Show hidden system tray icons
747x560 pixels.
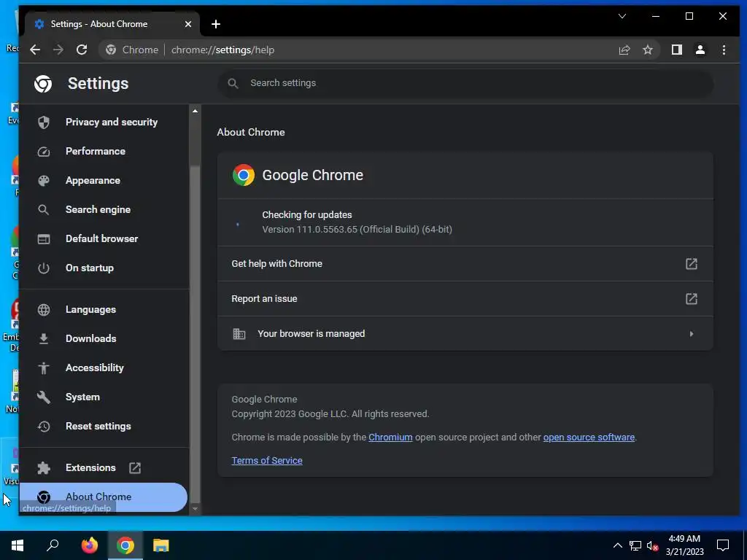tap(617, 545)
